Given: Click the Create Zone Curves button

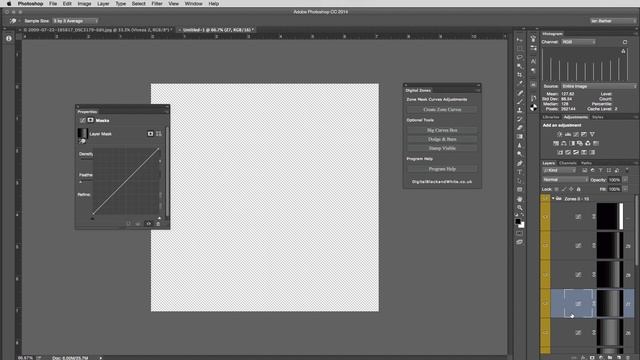Looking at the screenshot, I should 442,109.
